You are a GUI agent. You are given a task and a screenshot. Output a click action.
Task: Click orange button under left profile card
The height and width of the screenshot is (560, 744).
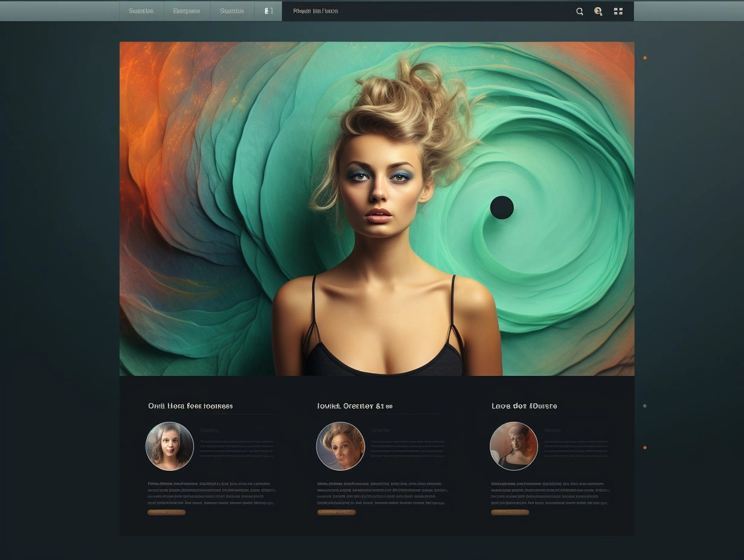pyautogui.click(x=166, y=512)
